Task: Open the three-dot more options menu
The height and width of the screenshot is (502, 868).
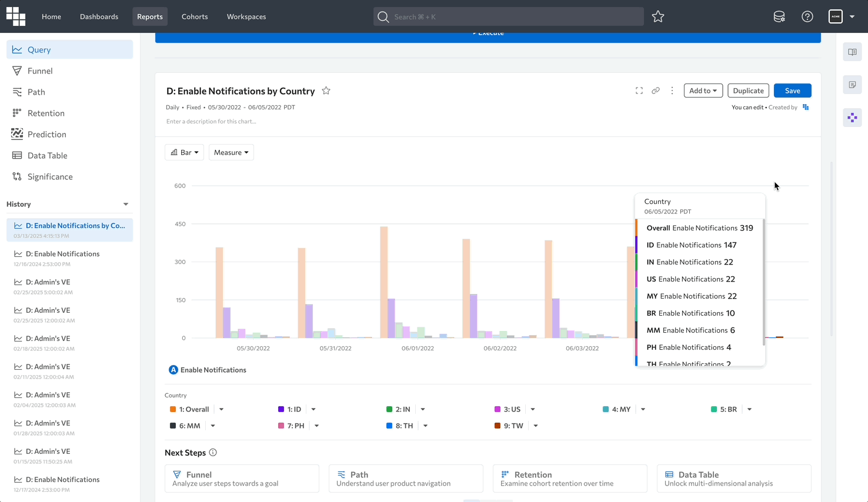Action: [672, 91]
